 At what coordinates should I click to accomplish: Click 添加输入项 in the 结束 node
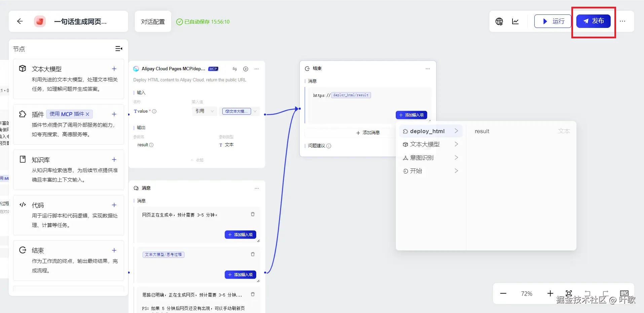[411, 115]
